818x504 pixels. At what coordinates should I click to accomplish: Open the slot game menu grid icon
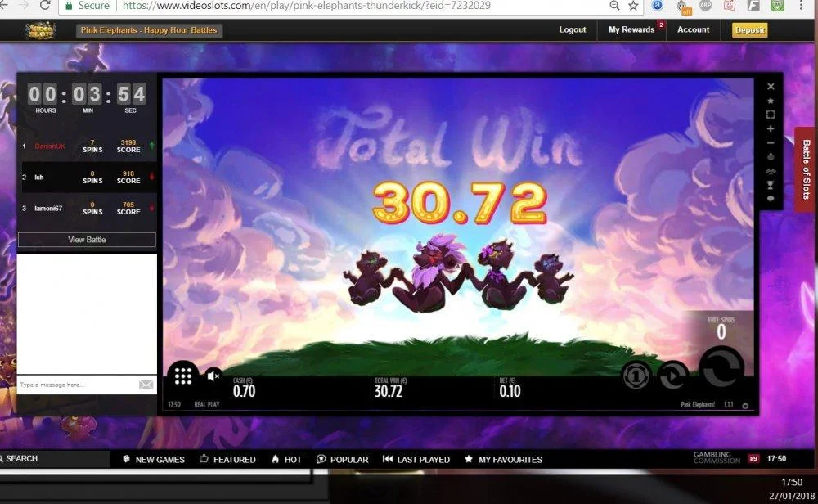(183, 376)
